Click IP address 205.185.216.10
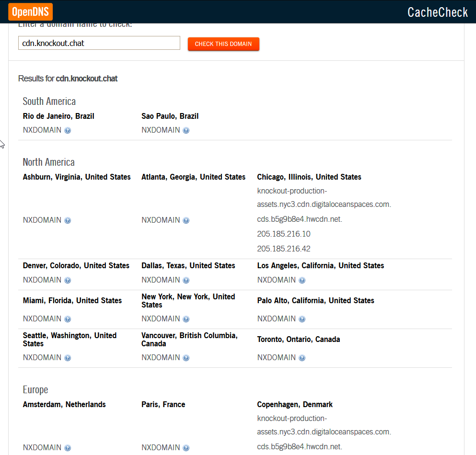 (284, 234)
